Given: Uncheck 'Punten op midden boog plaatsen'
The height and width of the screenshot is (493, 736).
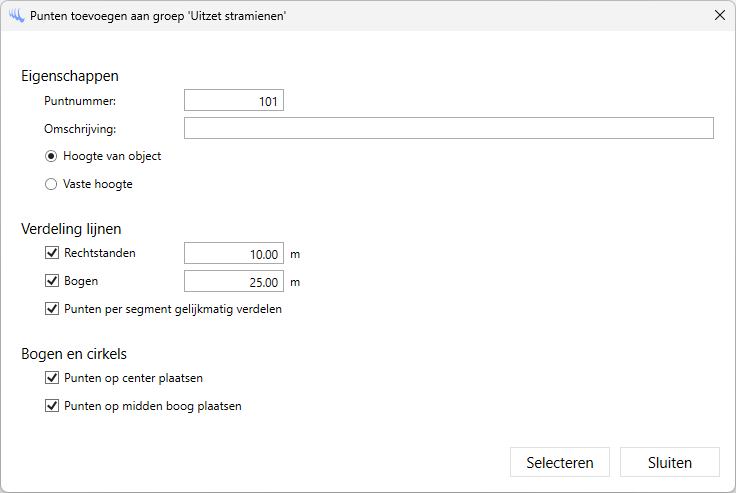Looking at the screenshot, I should pyautogui.click(x=52, y=406).
